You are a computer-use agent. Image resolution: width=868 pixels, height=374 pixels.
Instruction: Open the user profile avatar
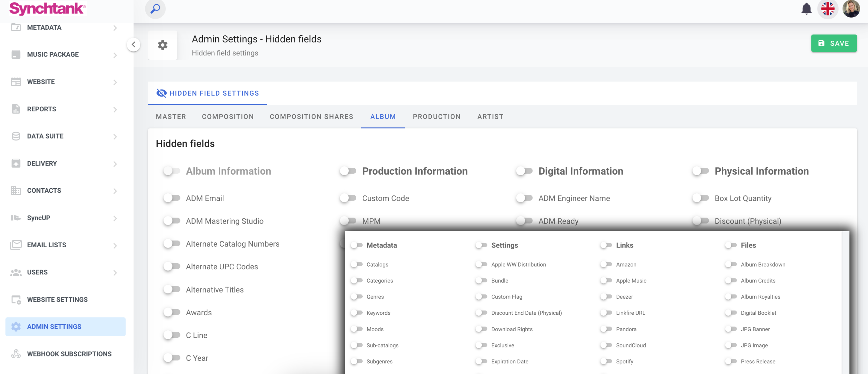tap(851, 9)
